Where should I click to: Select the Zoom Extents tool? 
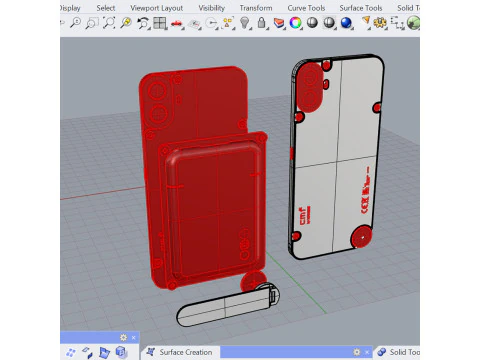(x=109, y=23)
